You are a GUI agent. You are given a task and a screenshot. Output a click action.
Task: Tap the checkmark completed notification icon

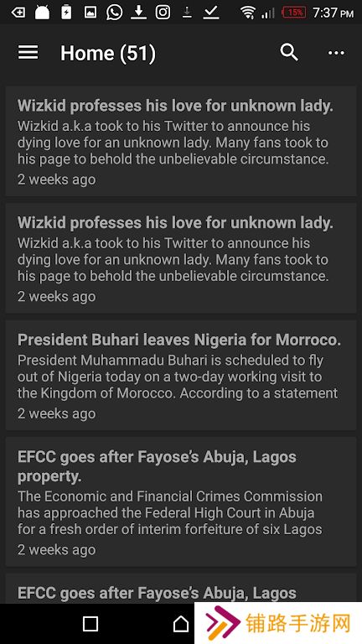click(210, 13)
